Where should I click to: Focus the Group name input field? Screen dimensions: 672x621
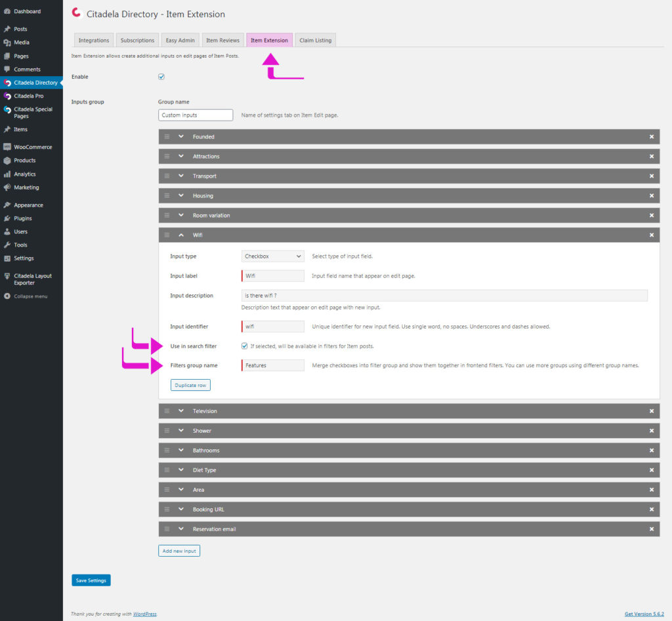[196, 115]
